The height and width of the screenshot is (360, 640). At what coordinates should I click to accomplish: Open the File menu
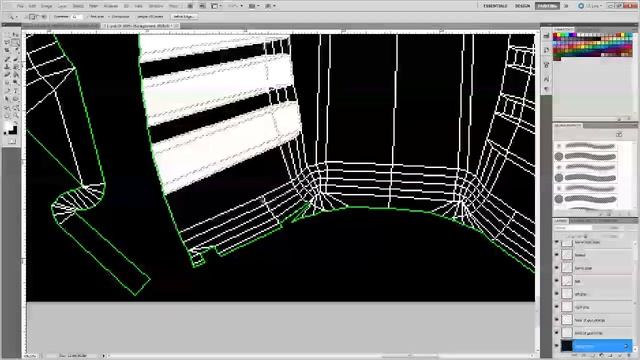(20, 6)
